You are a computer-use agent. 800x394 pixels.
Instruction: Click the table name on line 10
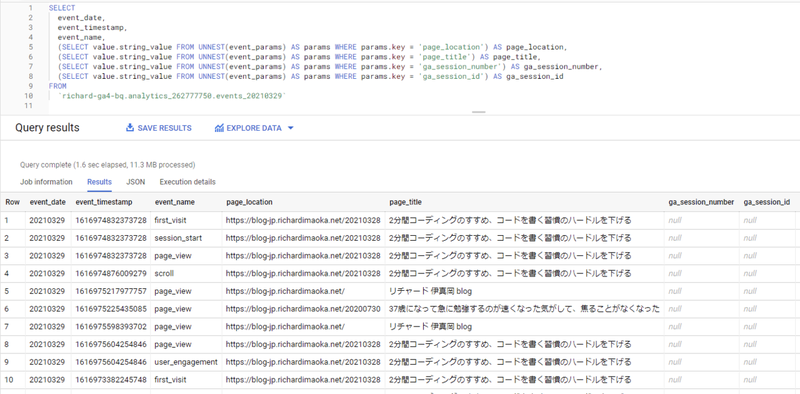click(173, 95)
